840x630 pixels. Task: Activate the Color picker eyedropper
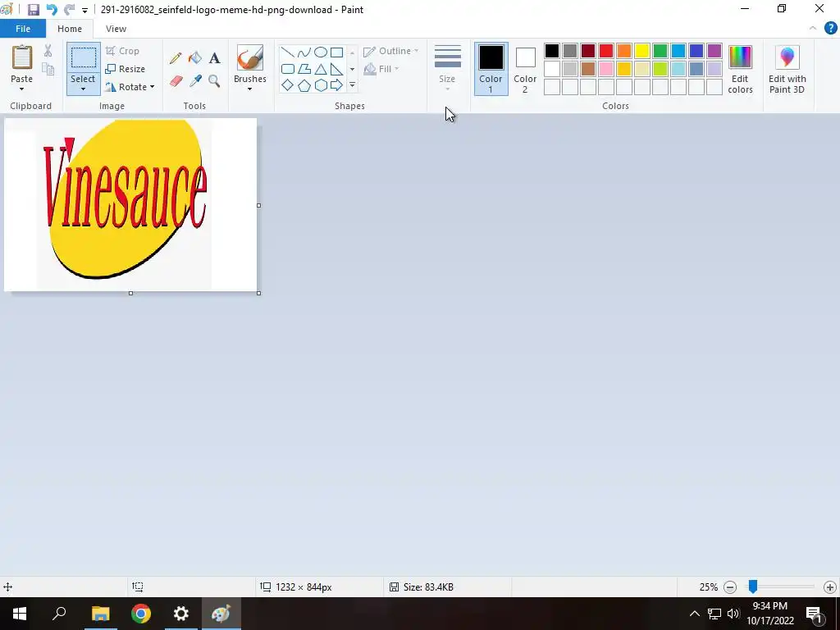coord(195,81)
